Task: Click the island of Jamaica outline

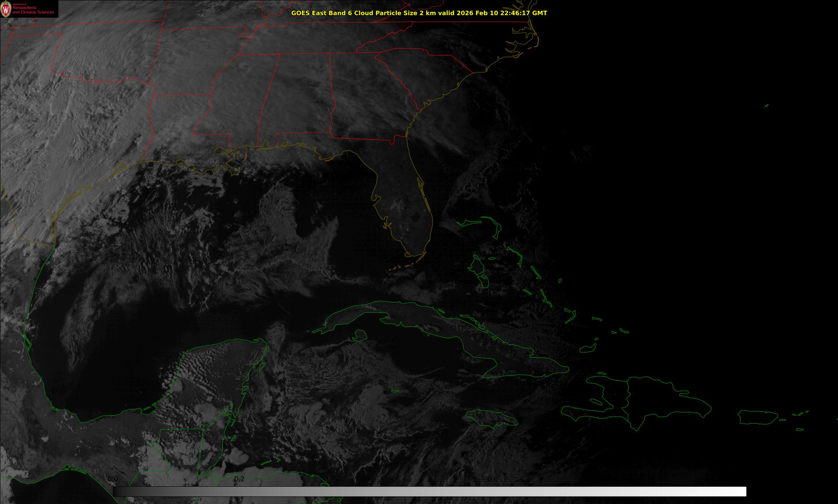Action: (491, 418)
